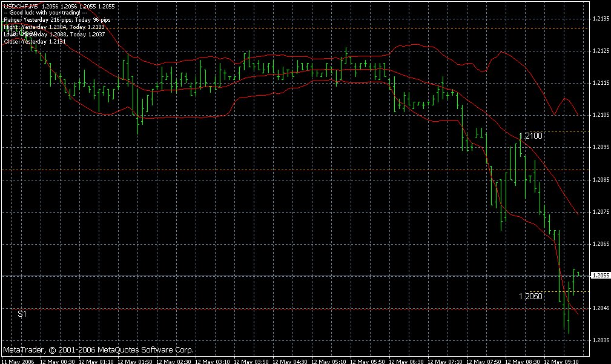The width and height of the screenshot is (611, 364).
Task: Click the '12 May 03:50' time axis label
Action: click(x=251, y=361)
